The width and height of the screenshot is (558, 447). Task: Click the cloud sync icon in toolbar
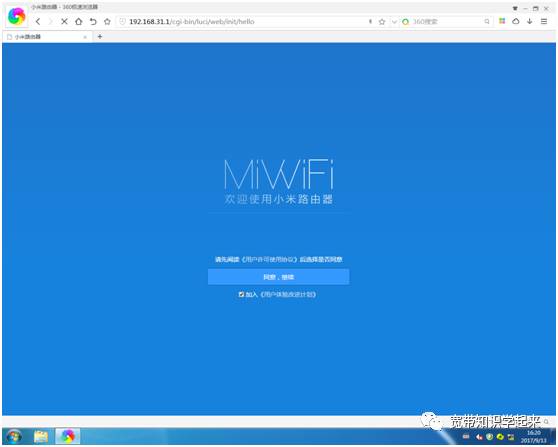point(516,21)
